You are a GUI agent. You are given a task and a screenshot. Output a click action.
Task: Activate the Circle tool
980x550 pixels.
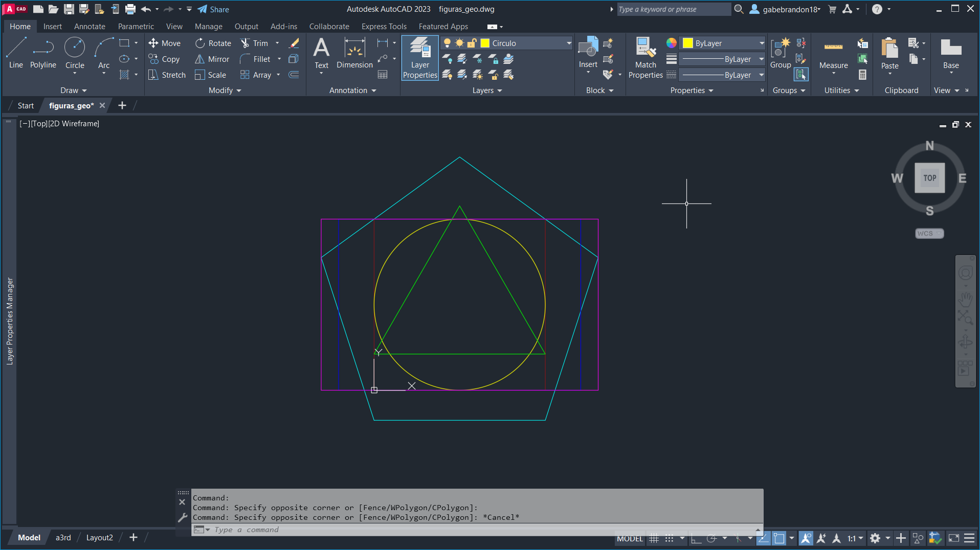coord(75,51)
